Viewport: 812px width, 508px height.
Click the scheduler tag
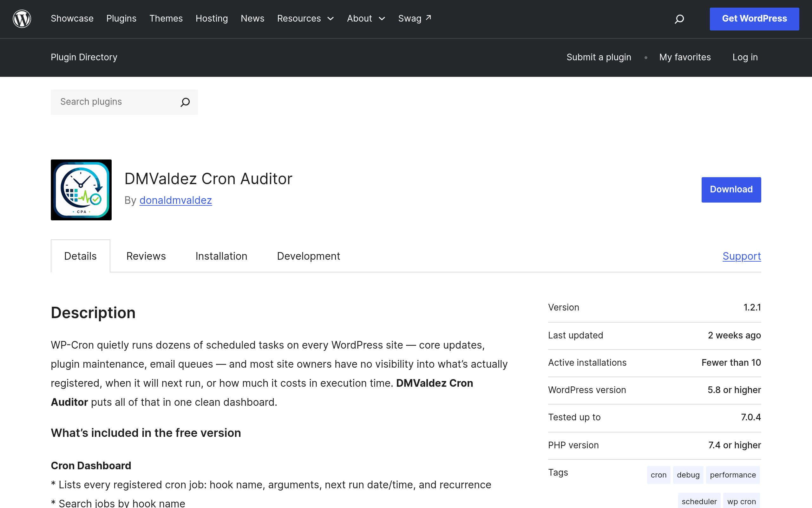click(x=699, y=501)
